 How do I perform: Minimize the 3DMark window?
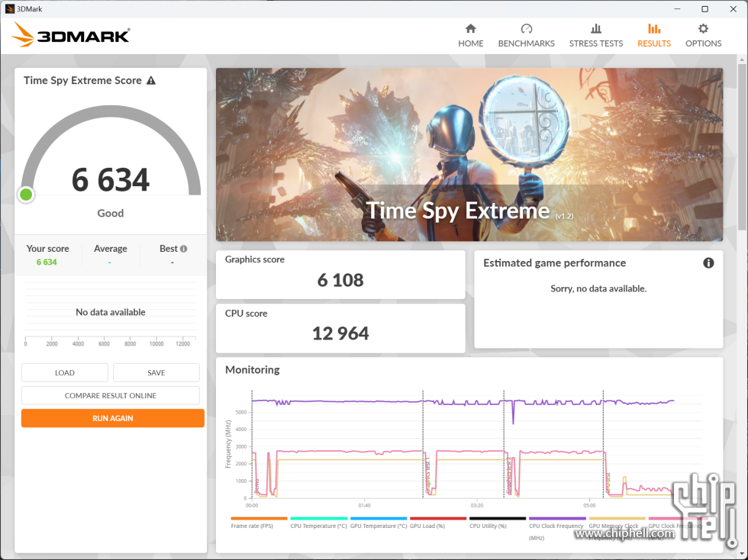678,9
